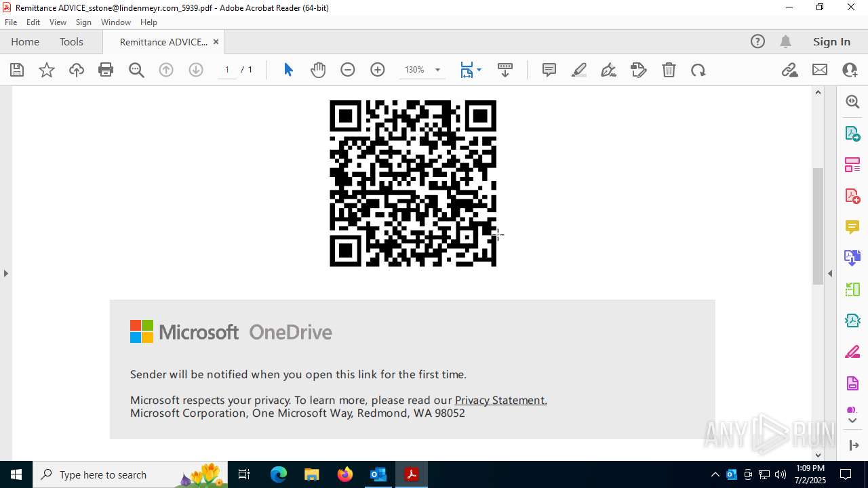
Task: Open the Help menu
Action: point(149,22)
